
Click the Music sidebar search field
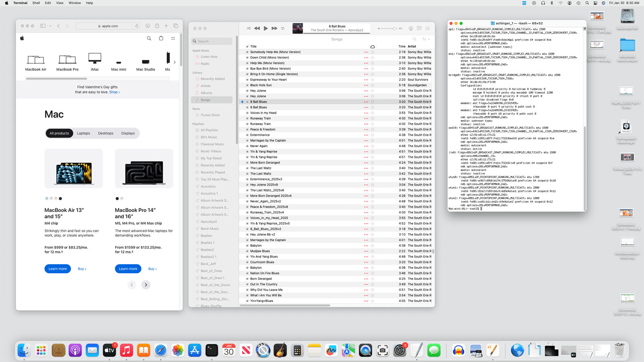tap(212, 41)
